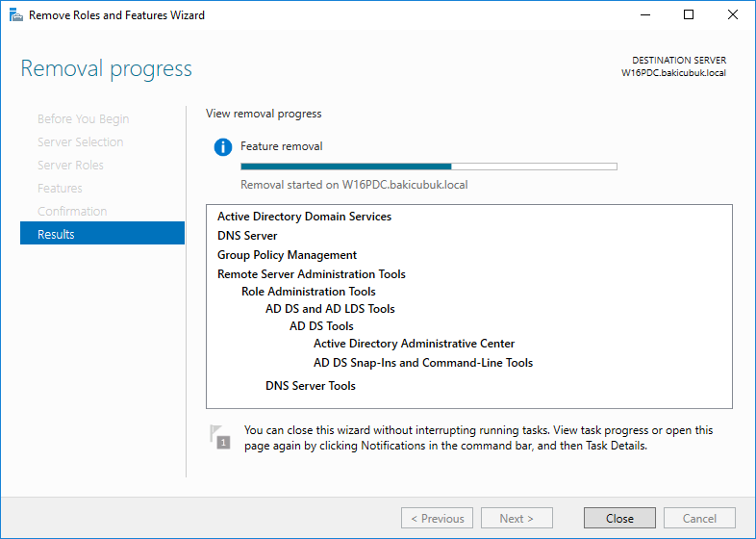756x539 pixels.
Task: Click the destination server name W16PDC.bakicubuk.local
Action: 673,73
